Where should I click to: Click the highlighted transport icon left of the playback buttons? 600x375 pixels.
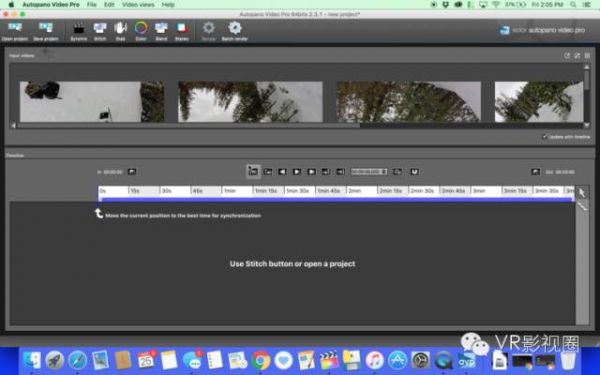tap(253, 171)
